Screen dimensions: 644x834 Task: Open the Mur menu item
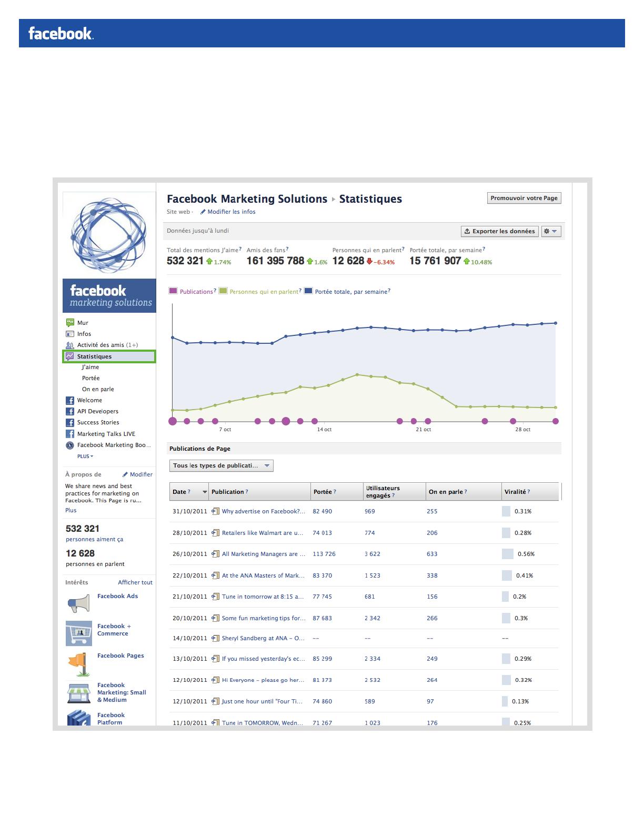83,323
